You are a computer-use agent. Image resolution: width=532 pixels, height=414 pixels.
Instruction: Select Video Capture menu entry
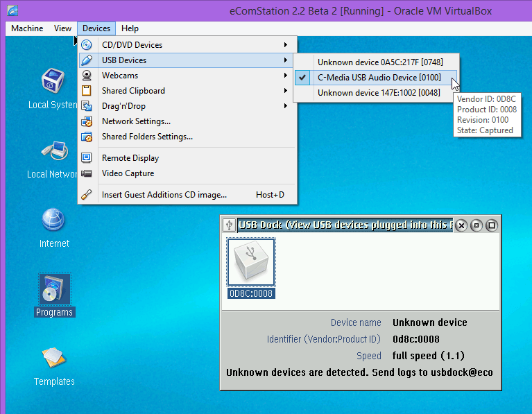click(x=187, y=173)
